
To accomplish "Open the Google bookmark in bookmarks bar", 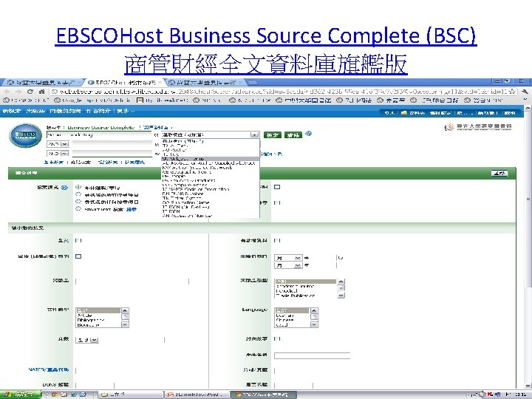I will click(68, 100).
